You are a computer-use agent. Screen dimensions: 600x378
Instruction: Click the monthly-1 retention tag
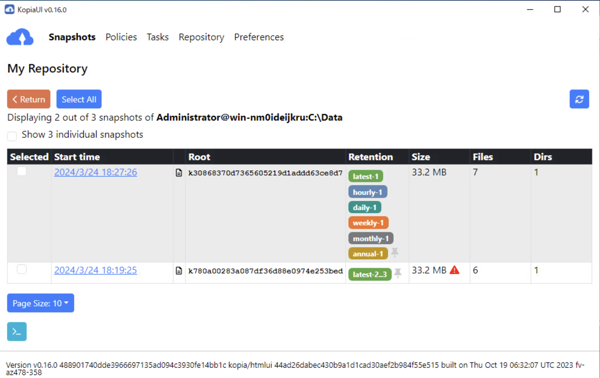pos(371,238)
